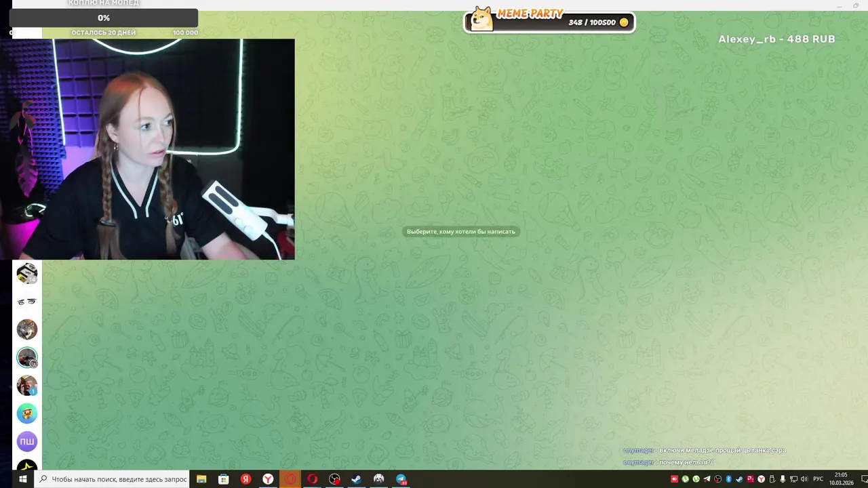Switch to Telegram on the taskbar
Image resolution: width=868 pixels, height=488 pixels.
click(x=401, y=479)
